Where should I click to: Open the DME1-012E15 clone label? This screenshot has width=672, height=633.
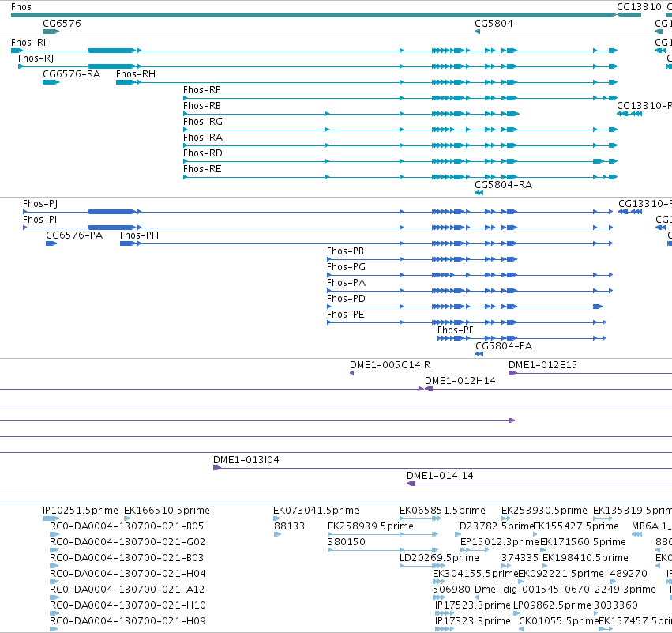[x=543, y=365]
